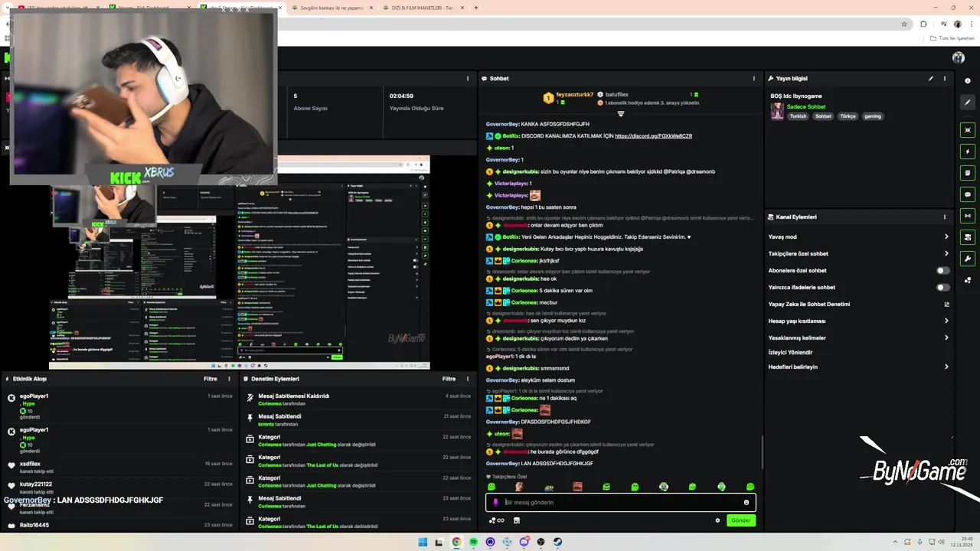
Task: Click the broadcast signal icon in right sidebar
Action: (x=968, y=216)
